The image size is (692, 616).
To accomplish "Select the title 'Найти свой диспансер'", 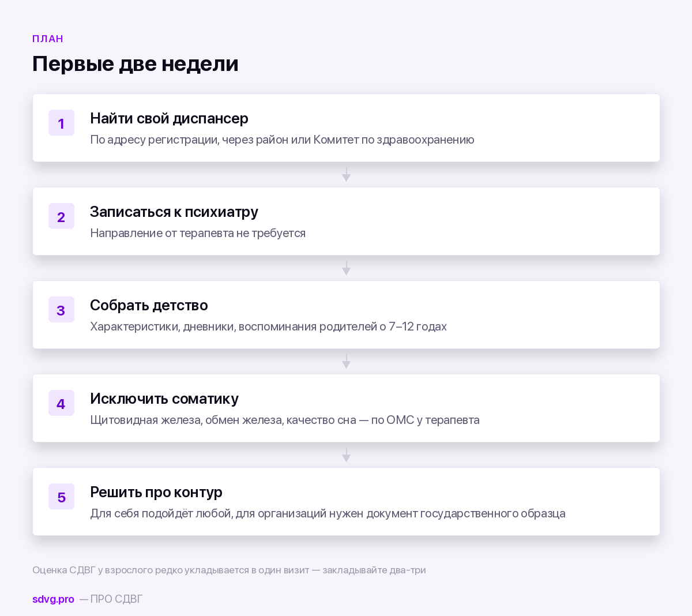I will pyautogui.click(x=169, y=118).
